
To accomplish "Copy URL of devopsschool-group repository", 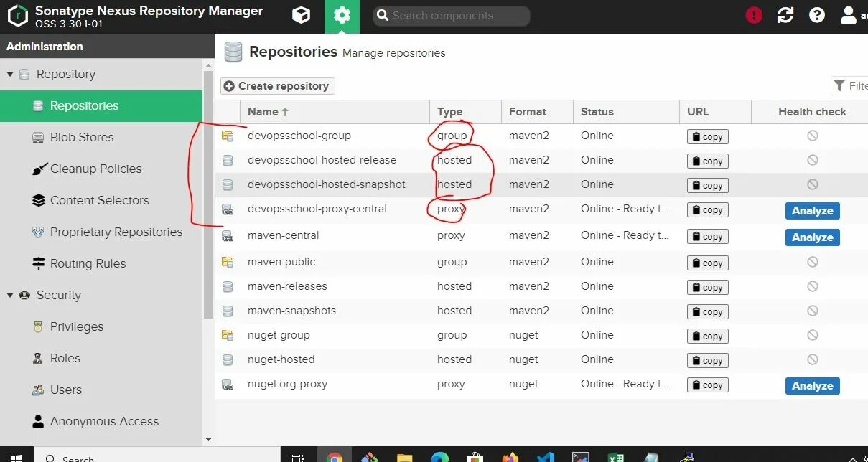I will [707, 137].
